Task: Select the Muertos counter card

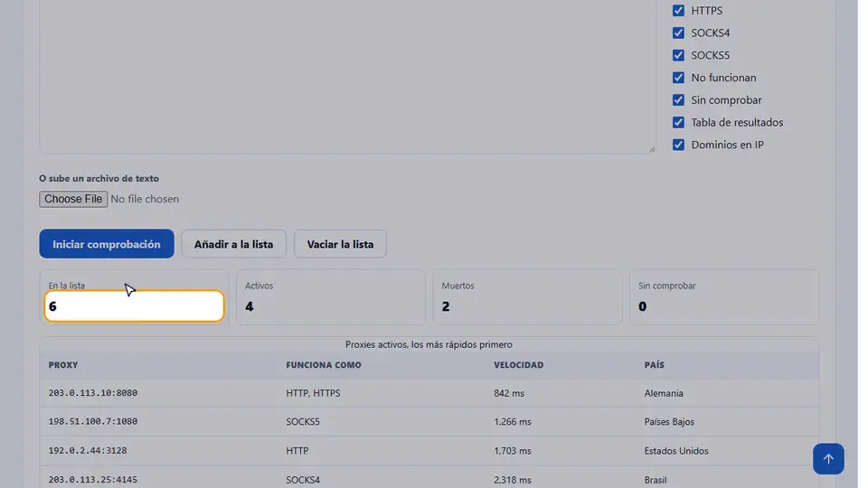Action: [527, 297]
